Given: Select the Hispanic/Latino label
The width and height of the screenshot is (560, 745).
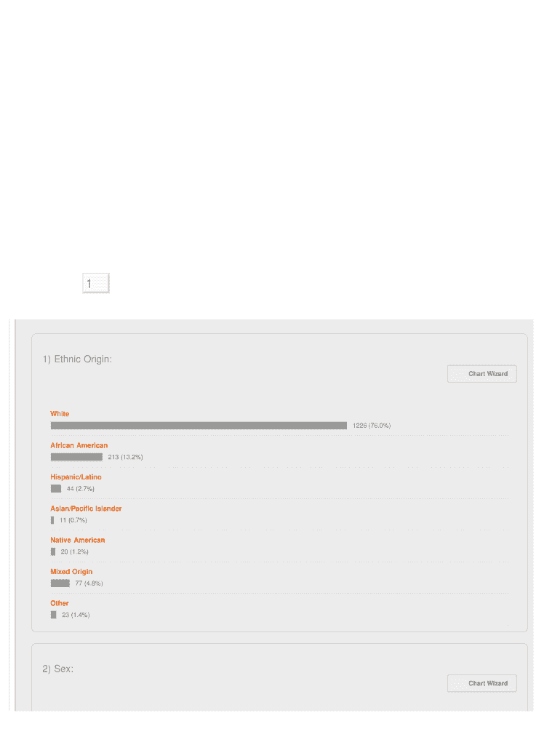Looking at the screenshot, I should pyautogui.click(x=76, y=477).
